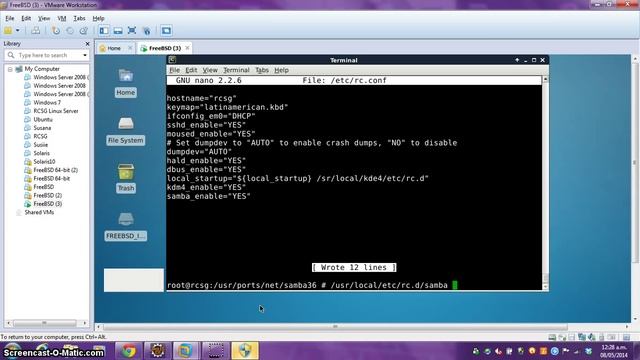Open the VMware Tabs menu
The width and height of the screenshot is (640, 360).
pyautogui.click(x=79, y=18)
